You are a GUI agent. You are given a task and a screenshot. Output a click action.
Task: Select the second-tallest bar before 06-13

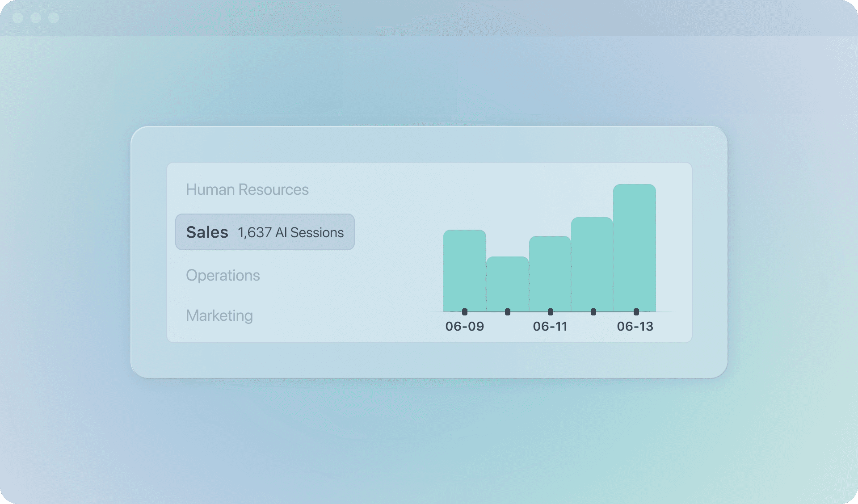[x=592, y=264]
